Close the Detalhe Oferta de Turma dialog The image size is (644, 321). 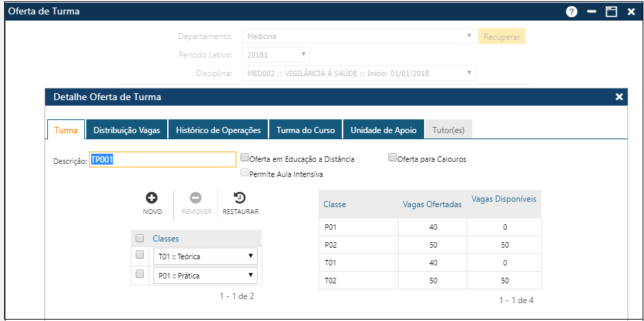tap(619, 97)
